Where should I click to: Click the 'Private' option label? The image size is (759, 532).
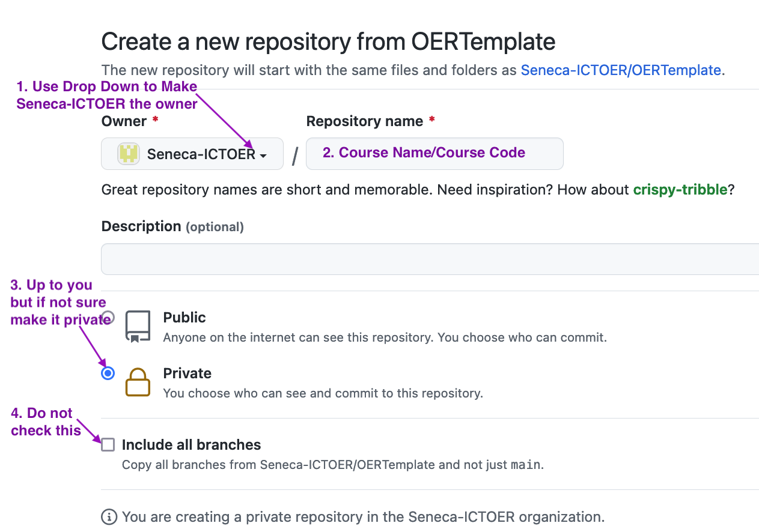point(187,373)
